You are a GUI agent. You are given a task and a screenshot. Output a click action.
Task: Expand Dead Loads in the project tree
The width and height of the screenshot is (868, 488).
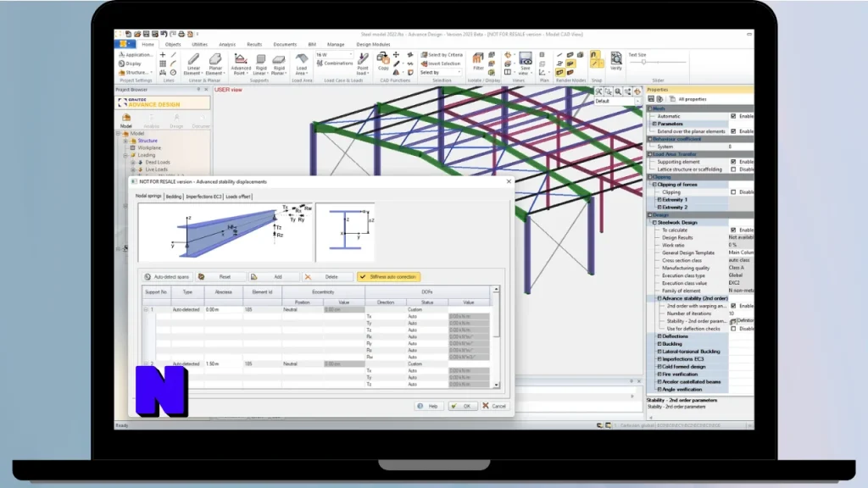133,163
